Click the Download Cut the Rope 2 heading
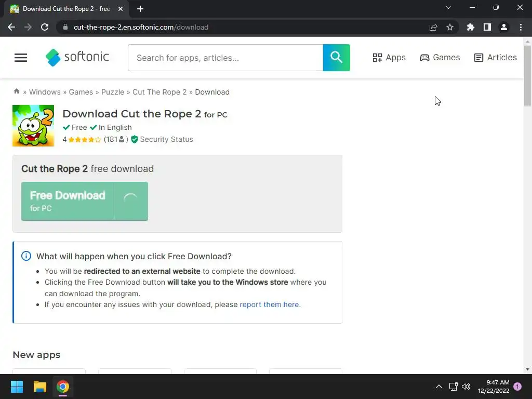This screenshot has width=532, height=399. (145, 114)
